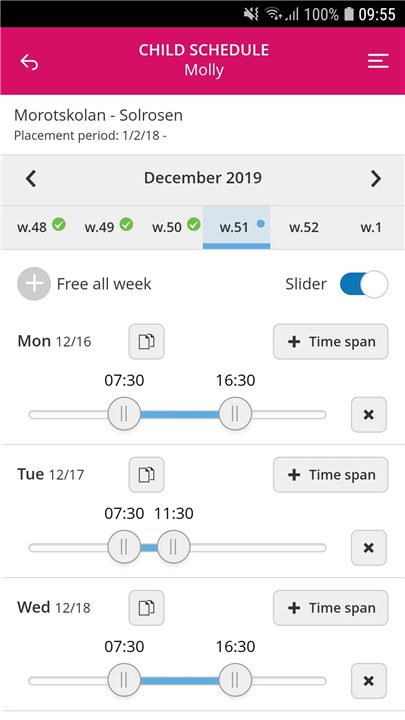Select week w.1 tab
Image resolution: width=405 pixels, height=720 pixels.
371,227
